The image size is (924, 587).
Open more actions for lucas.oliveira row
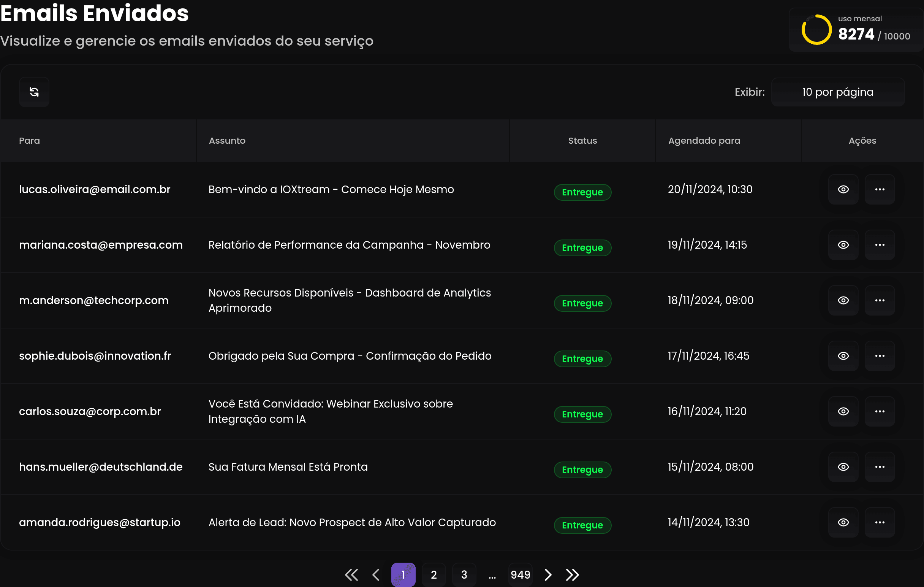(880, 189)
